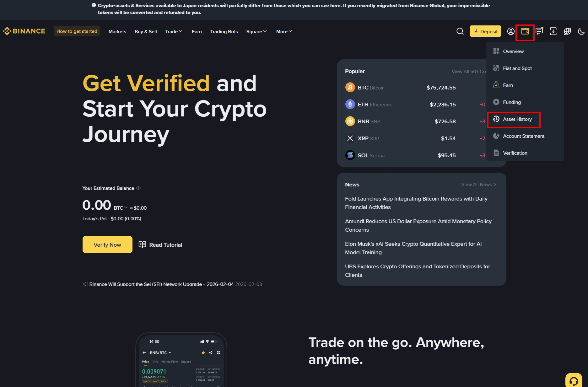Hide estimated balance with eye icon
The image size is (588, 387).
(138, 188)
